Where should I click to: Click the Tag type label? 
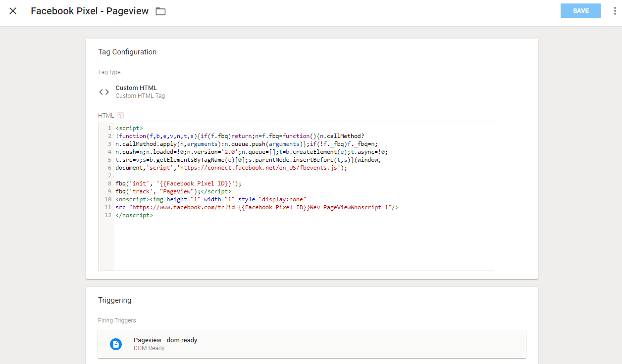tap(109, 72)
